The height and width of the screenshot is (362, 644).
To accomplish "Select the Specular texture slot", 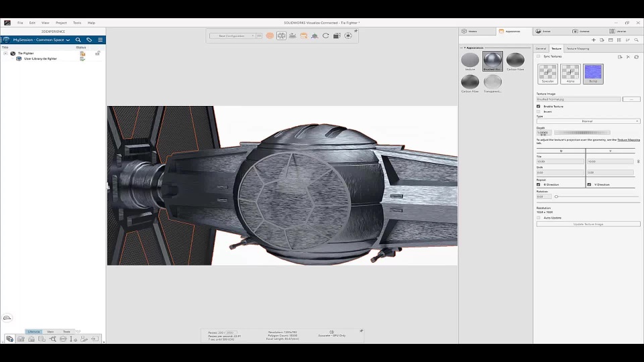I will [547, 72].
